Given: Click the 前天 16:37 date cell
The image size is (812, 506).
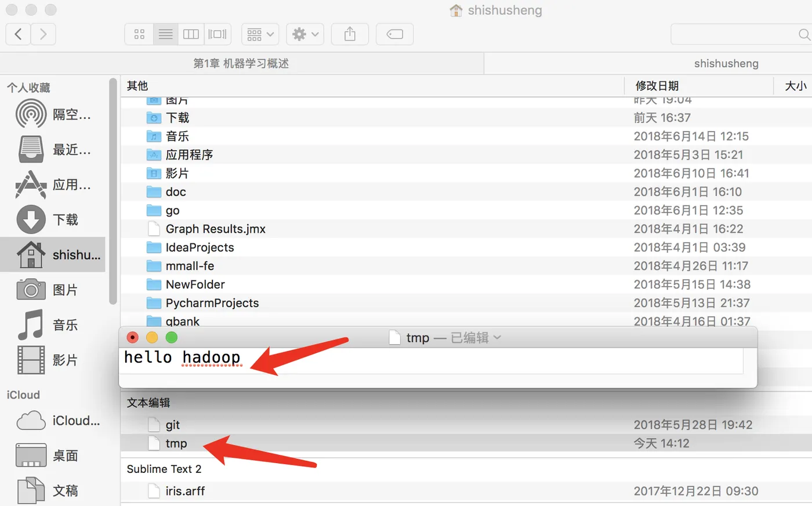Looking at the screenshot, I should 662,118.
